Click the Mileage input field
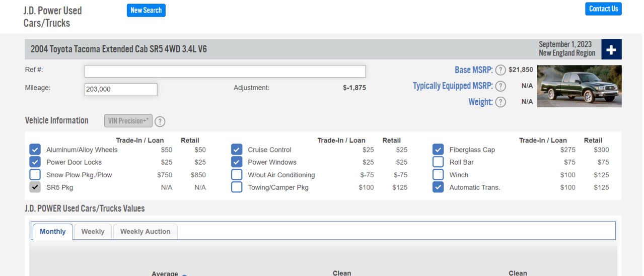Image resolution: width=644 pixels, height=276 pixels. (x=121, y=90)
